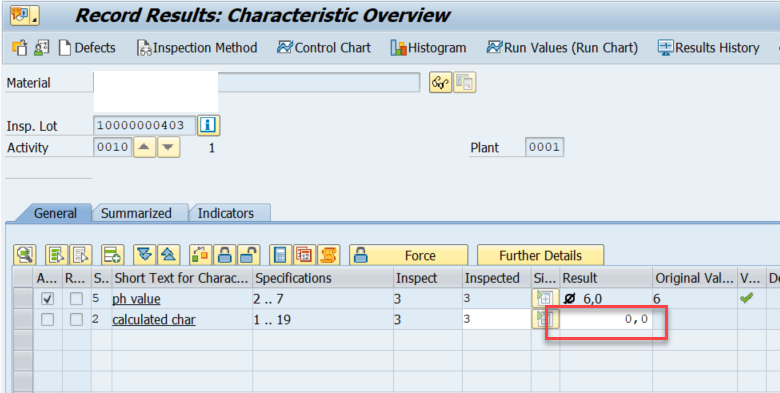Switch to the General tab
Image resolution: width=780 pixels, height=393 pixels.
coord(55,213)
